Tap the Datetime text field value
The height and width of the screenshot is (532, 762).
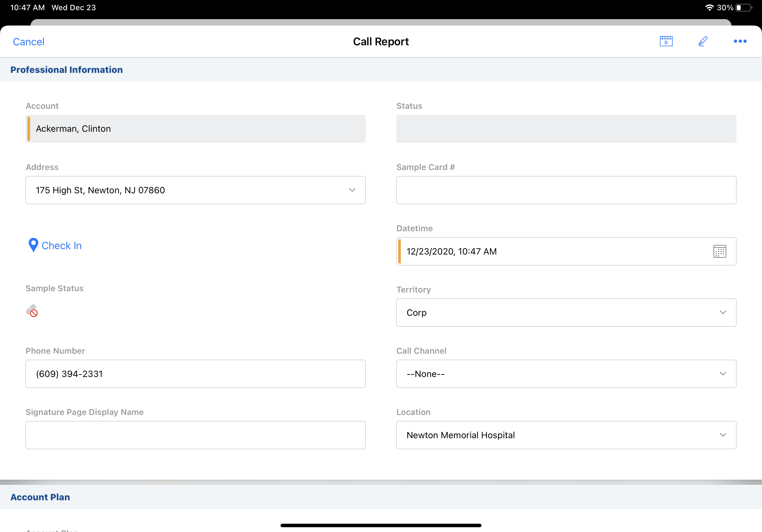[451, 251]
